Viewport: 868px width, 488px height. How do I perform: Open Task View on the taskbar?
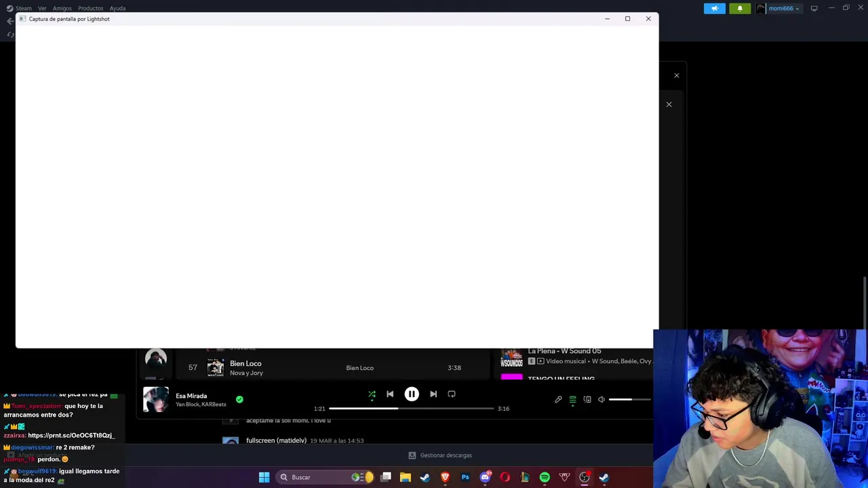386,477
